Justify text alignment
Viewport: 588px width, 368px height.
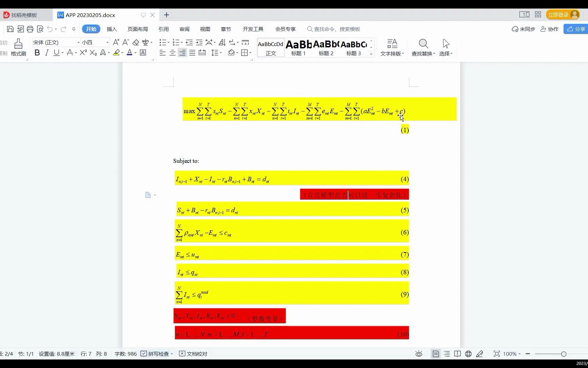(192, 52)
